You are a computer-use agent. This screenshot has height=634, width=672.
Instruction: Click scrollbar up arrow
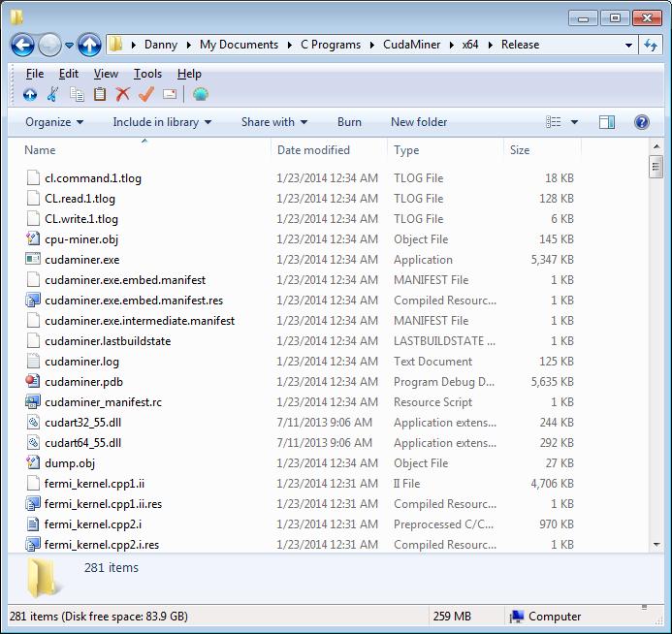[x=656, y=146]
